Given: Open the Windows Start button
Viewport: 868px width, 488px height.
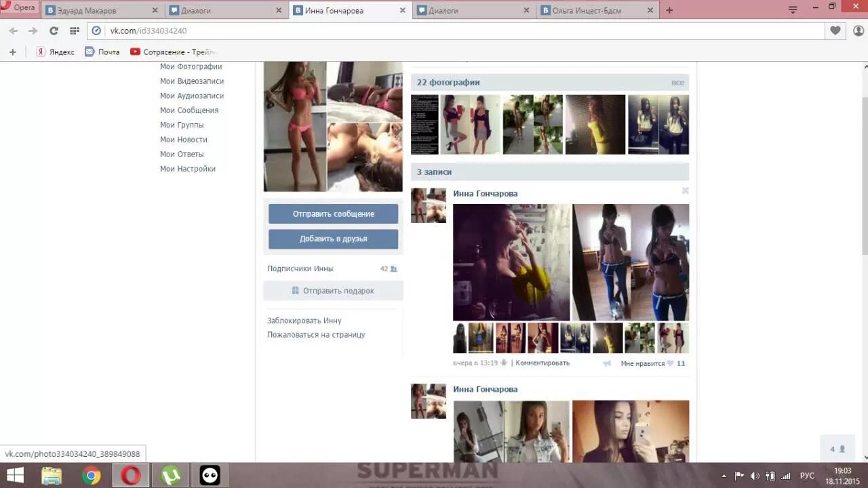Looking at the screenshot, I should pyautogui.click(x=15, y=475).
